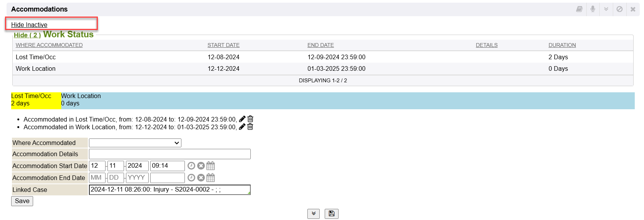Clear the Accommodation End Date value
644x220 pixels.
(x=201, y=178)
